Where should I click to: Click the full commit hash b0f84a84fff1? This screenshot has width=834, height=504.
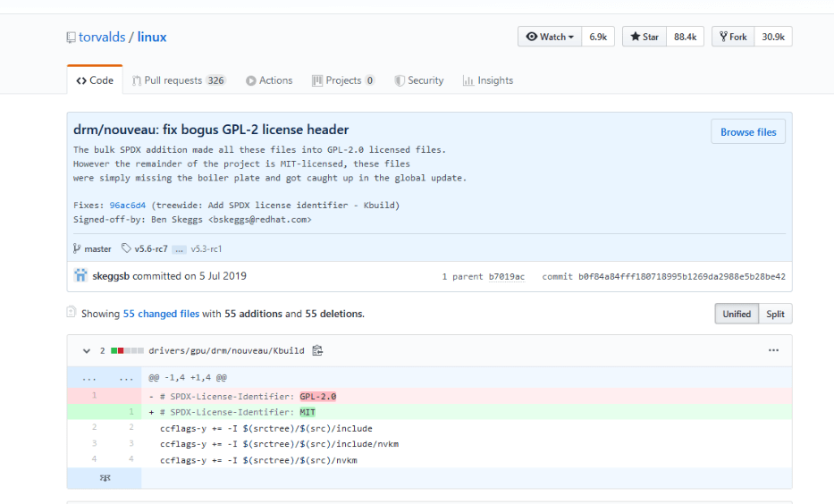click(x=682, y=276)
